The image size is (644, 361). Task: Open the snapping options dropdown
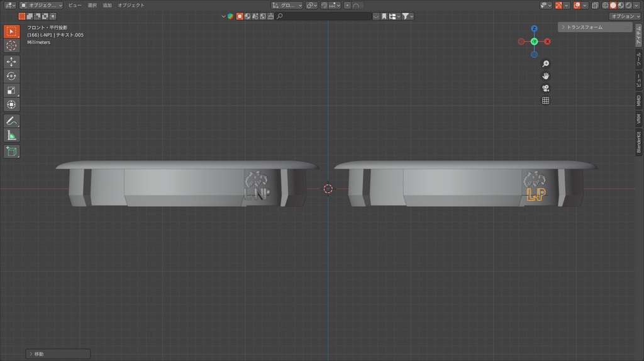[335, 5]
